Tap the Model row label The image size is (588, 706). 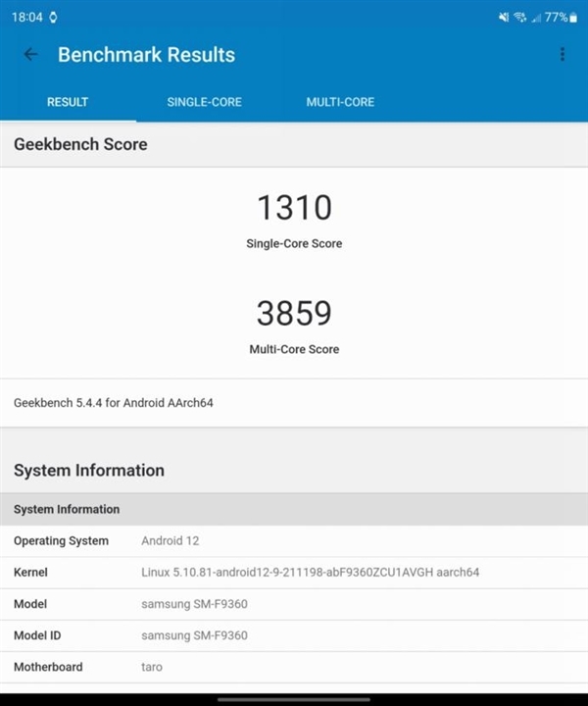coord(30,604)
